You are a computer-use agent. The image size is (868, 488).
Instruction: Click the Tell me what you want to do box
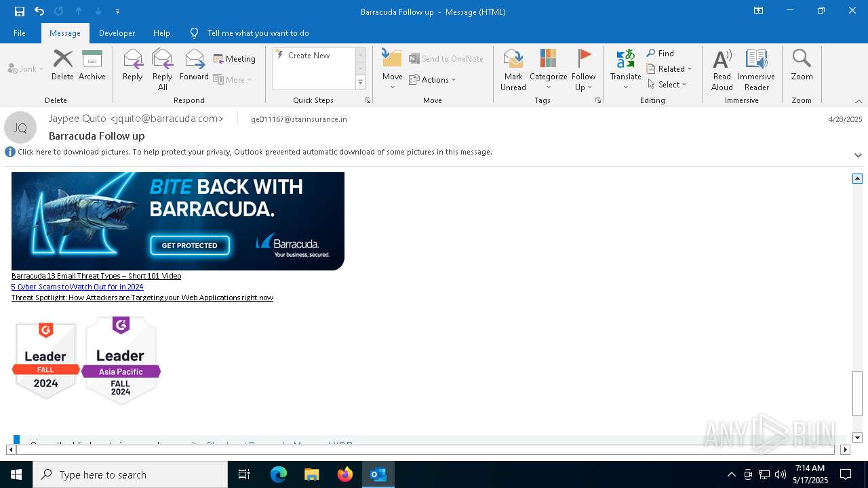tap(258, 33)
